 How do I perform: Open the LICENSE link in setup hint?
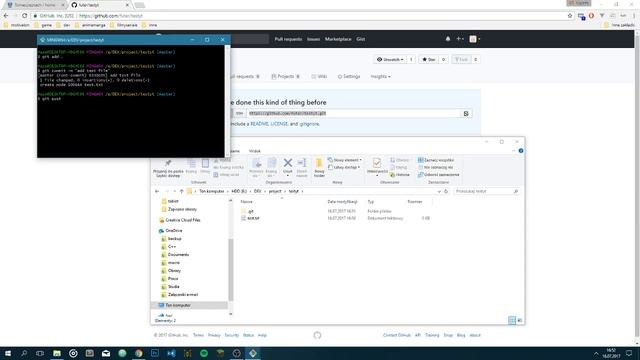coord(279,124)
